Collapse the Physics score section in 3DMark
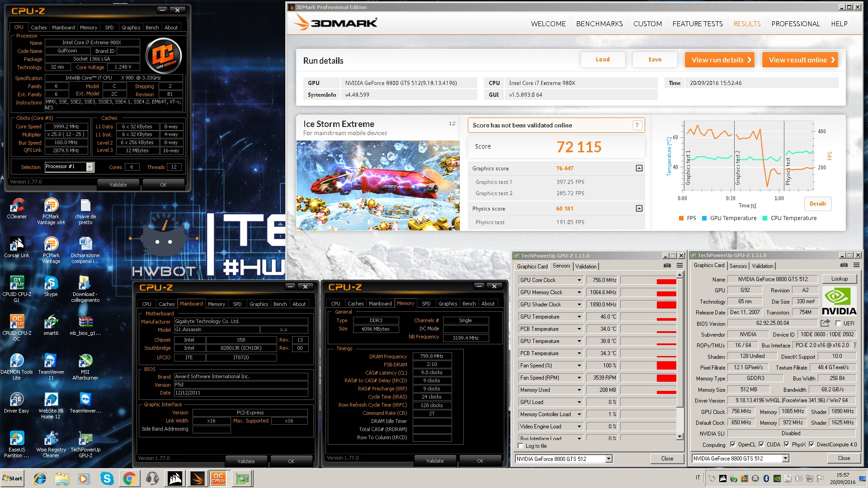868x488 pixels. (x=639, y=209)
